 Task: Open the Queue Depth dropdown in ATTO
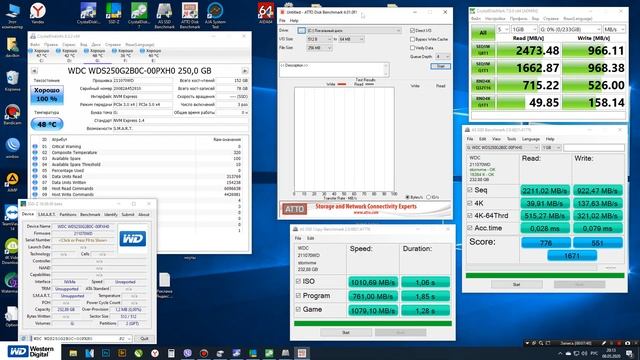click(x=443, y=56)
